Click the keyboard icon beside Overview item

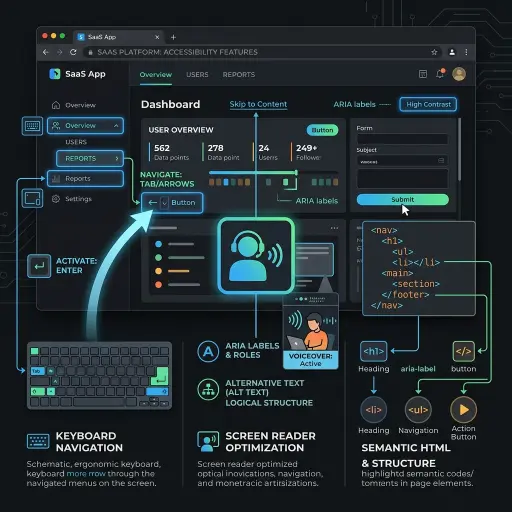point(32,126)
